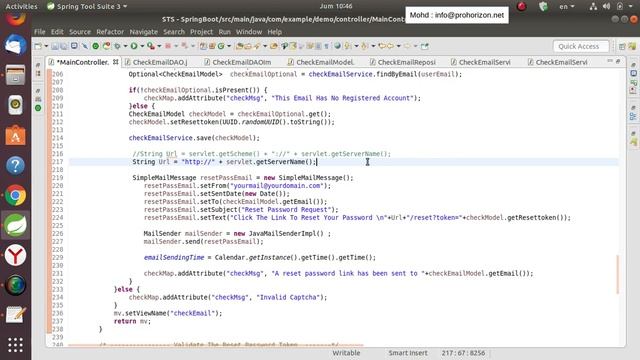Open Thunderbird mail from the dock

point(16,45)
